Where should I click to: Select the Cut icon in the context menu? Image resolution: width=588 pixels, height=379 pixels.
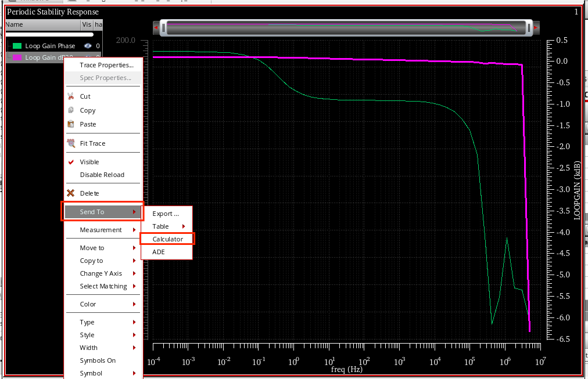[70, 96]
